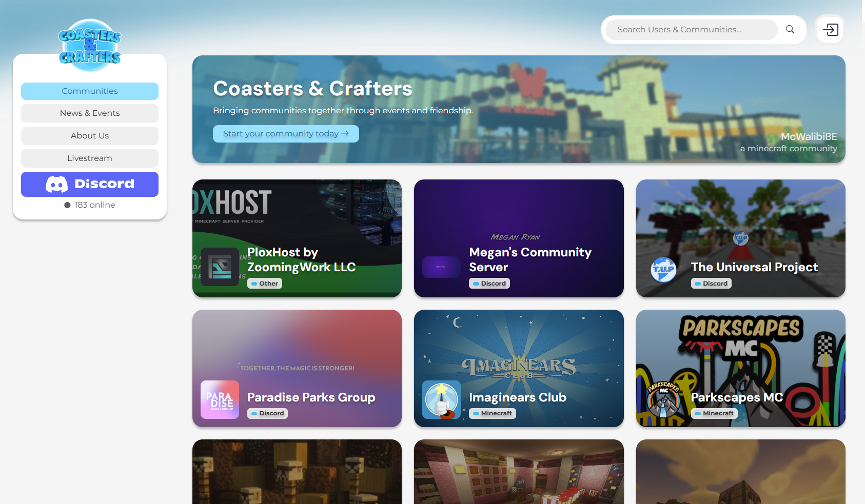Open bottom-row card with cloudy sunset sky
This screenshot has height=504, width=865.
click(x=741, y=472)
